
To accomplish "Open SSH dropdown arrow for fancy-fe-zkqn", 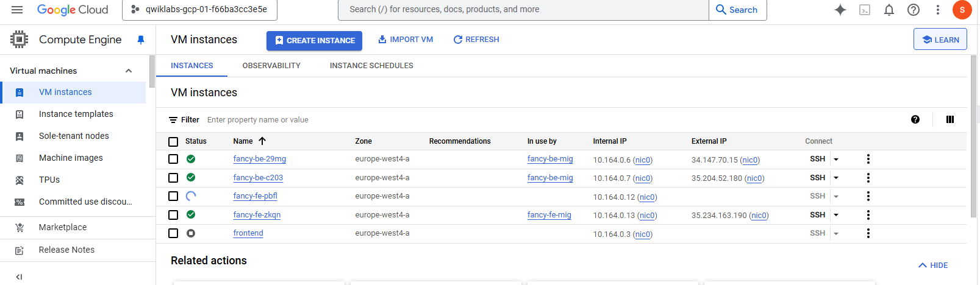I will (836, 215).
